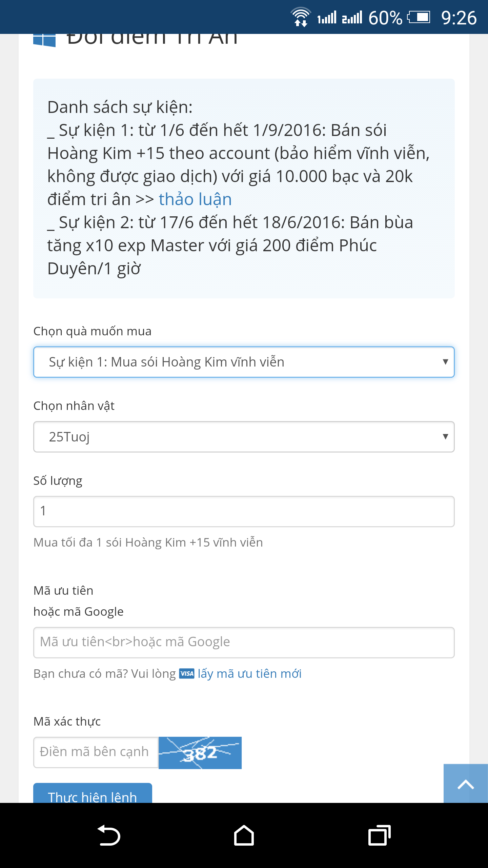Focus the 'Số lượng' quantity field
The height and width of the screenshot is (868, 488).
click(x=244, y=511)
